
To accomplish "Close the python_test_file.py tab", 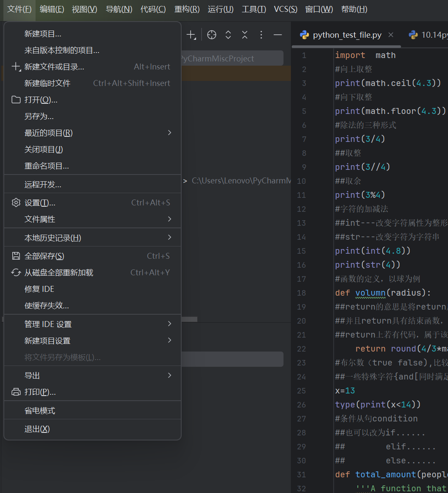I will [x=391, y=35].
